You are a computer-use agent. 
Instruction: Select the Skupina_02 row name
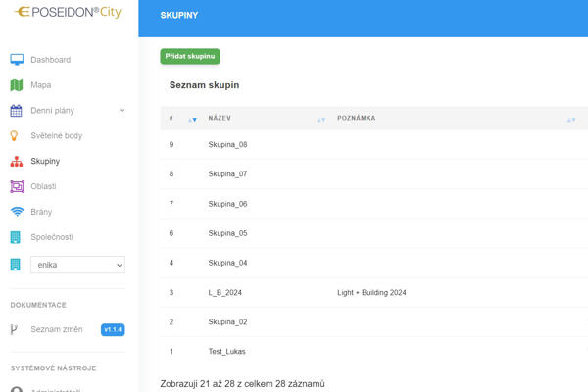pos(227,321)
